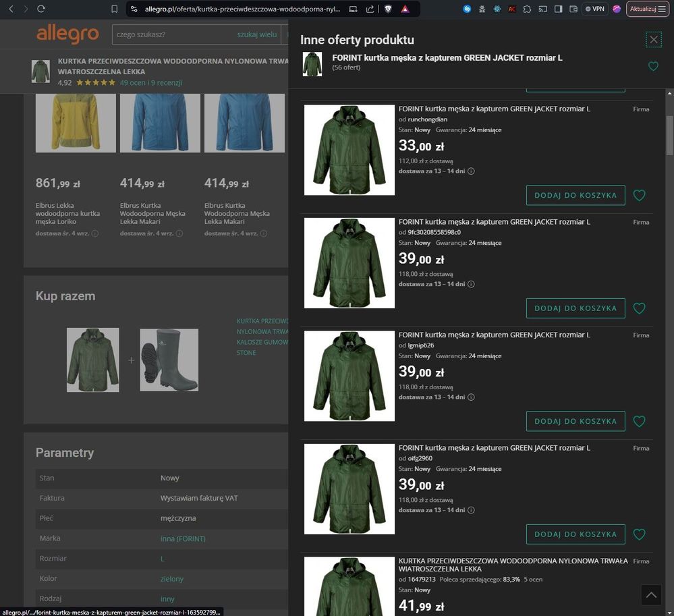Click the Leo AI face extension icon
The height and width of the screenshot is (616, 674).
tap(482, 9)
